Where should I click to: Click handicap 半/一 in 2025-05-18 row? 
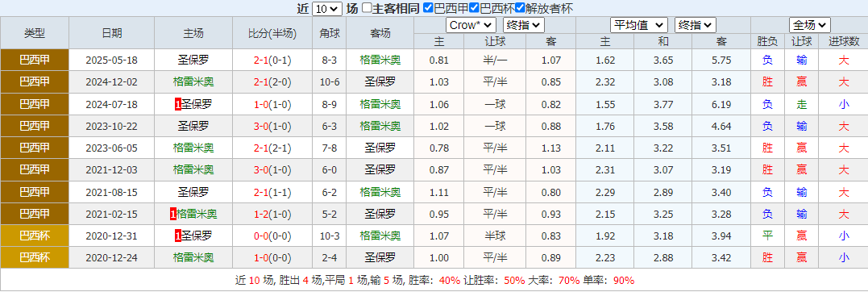[x=495, y=60]
